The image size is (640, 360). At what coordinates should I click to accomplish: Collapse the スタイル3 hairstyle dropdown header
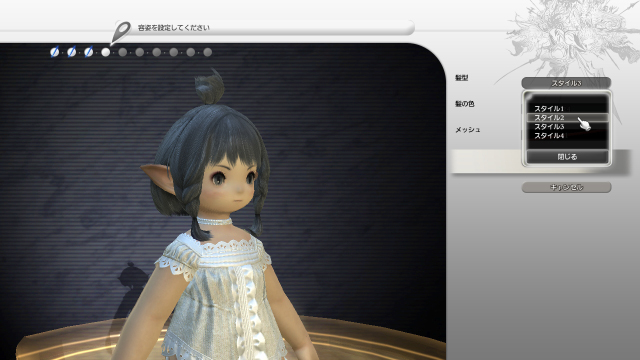point(566,83)
